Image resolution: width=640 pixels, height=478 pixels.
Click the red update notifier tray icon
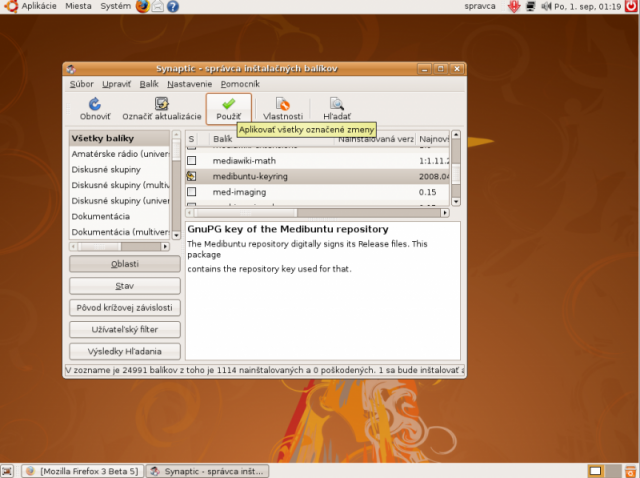tap(514, 6)
